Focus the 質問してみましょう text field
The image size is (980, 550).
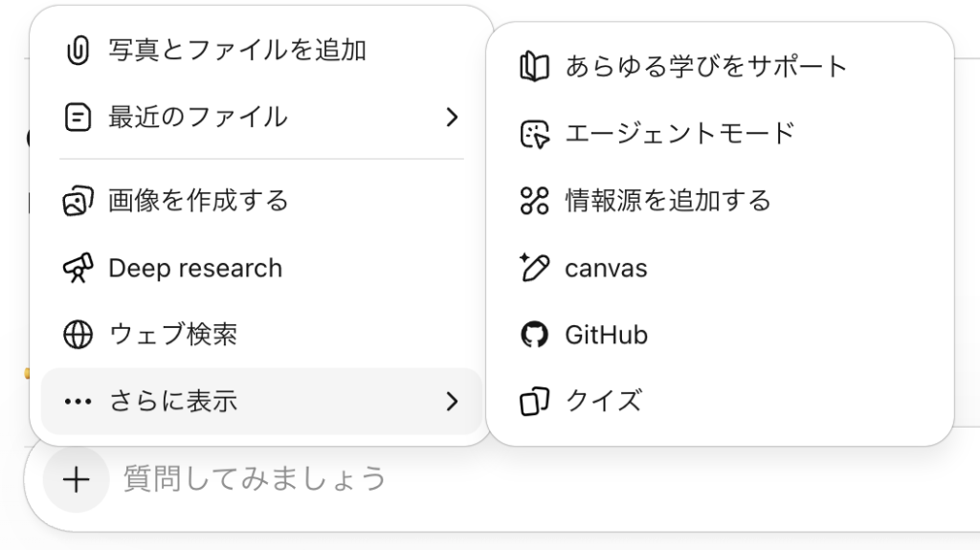point(479,478)
